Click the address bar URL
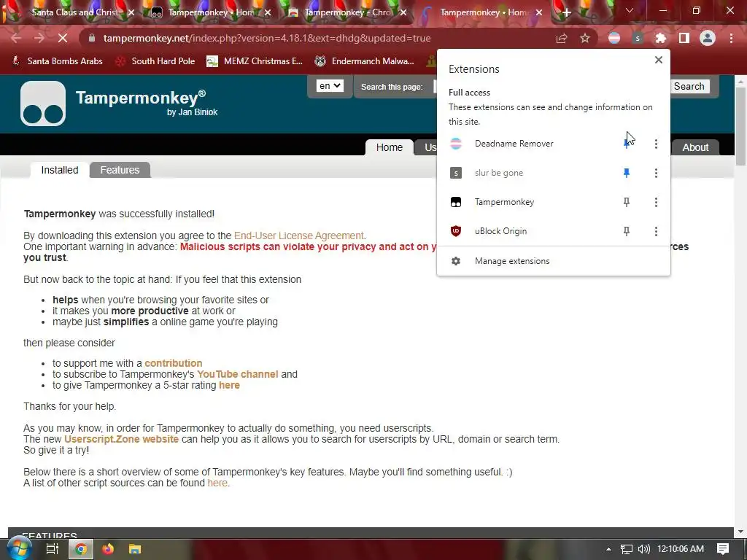 click(267, 38)
